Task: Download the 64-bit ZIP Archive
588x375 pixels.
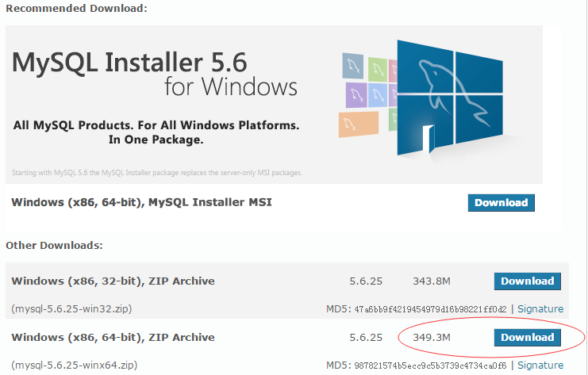Action: [527, 338]
